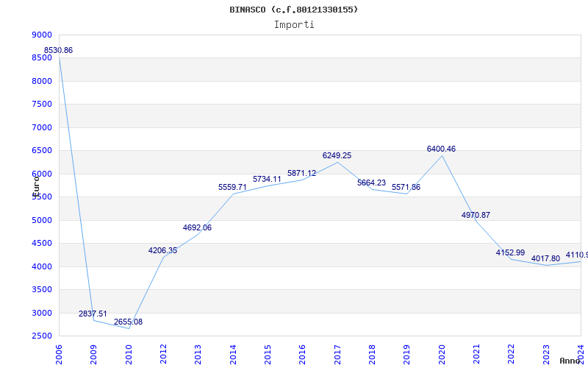The image size is (588, 368).
Task: Select the 2655.08 data label
Action: point(128,322)
